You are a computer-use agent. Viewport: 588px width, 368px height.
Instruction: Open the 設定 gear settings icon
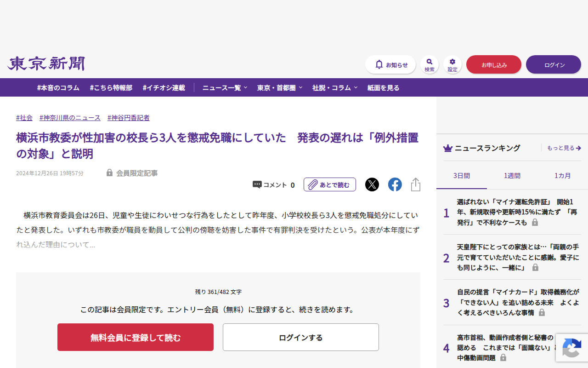[452, 64]
